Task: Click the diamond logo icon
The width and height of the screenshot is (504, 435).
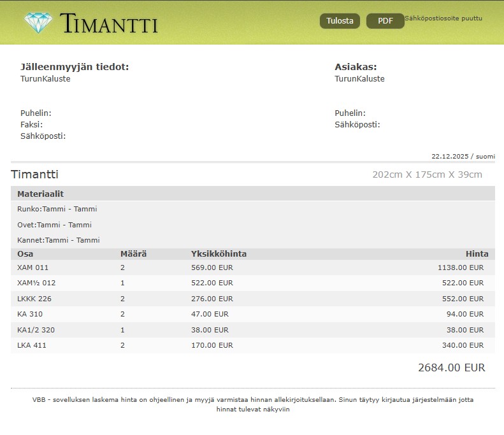Action: (x=39, y=23)
